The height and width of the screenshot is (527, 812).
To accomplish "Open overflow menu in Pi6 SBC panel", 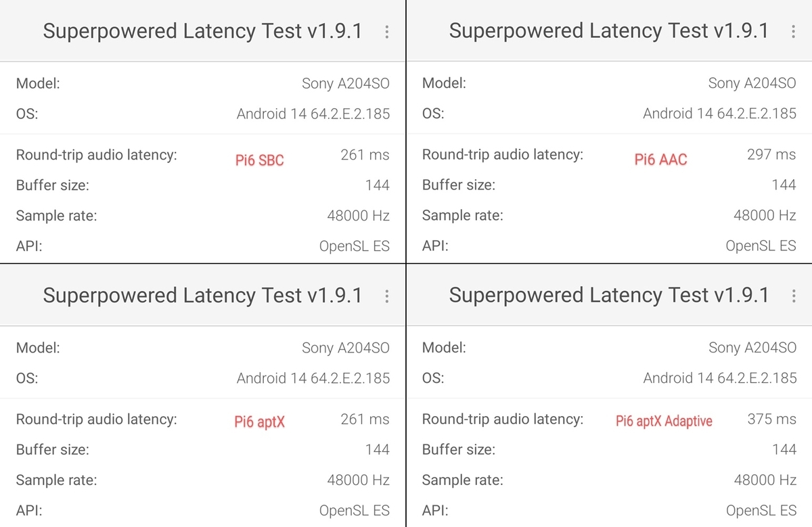I will pyautogui.click(x=386, y=32).
